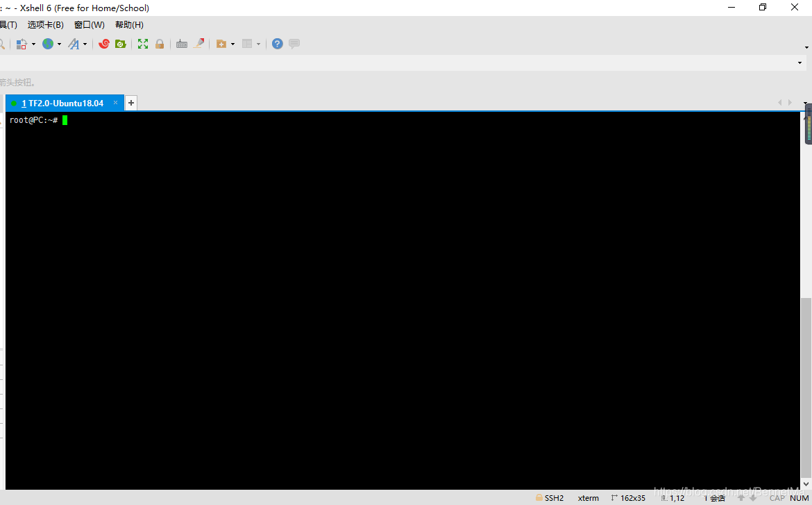Click the terminal prompt root@PC:~#

[33, 120]
